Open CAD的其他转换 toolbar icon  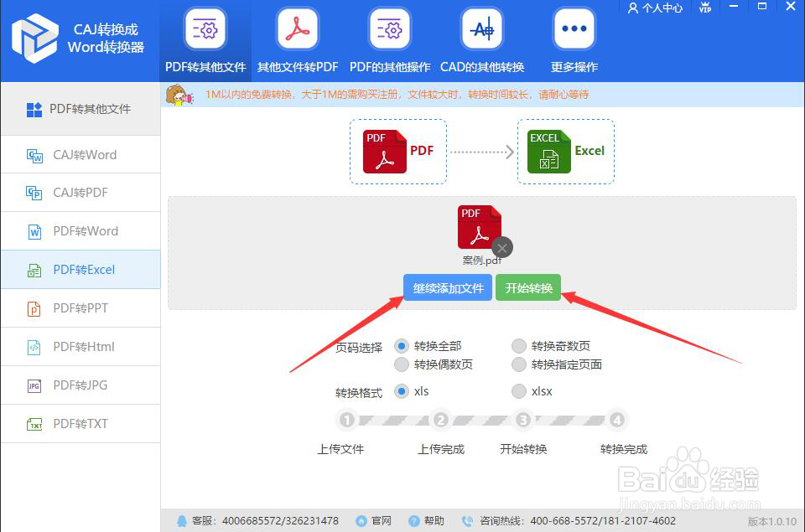(x=482, y=28)
